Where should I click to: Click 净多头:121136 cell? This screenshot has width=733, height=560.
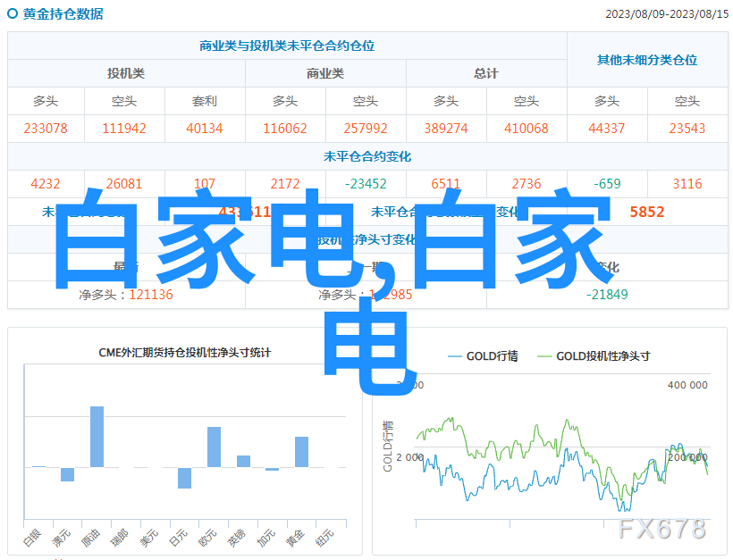(126, 295)
